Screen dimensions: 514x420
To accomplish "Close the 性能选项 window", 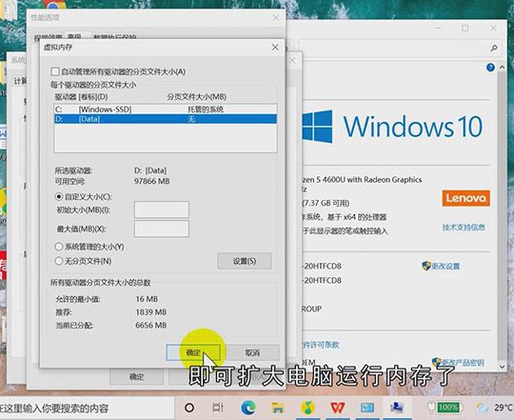I will pyautogui.click(x=276, y=18).
